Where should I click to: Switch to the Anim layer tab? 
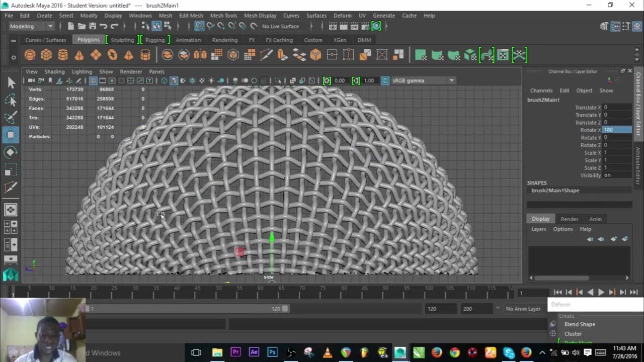point(595,219)
